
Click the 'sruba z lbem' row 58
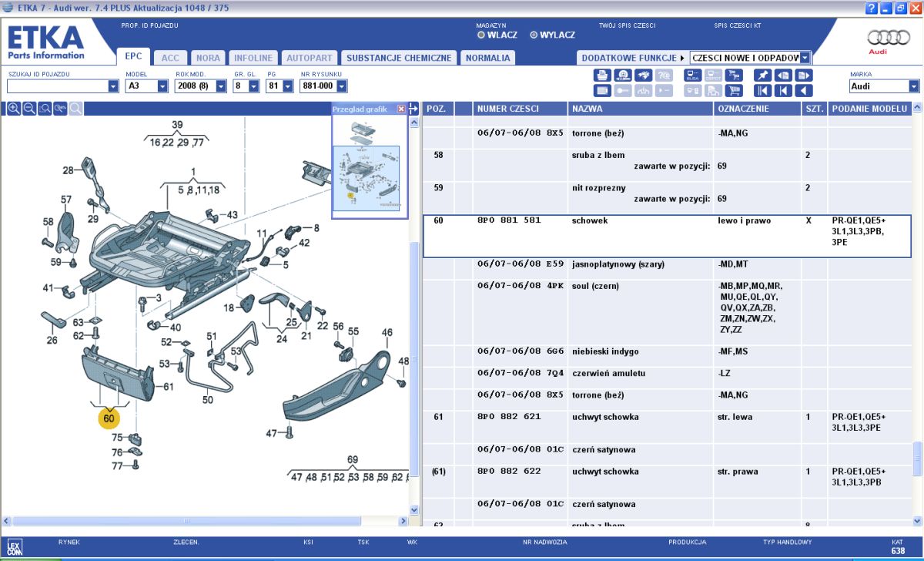pyautogui.click(x=667, y=160)
